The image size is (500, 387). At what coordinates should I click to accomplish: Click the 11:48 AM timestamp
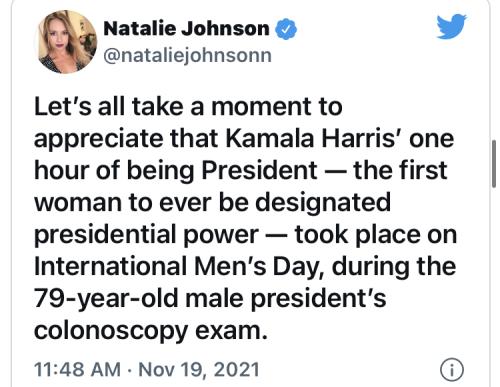(x=77, y=370)
